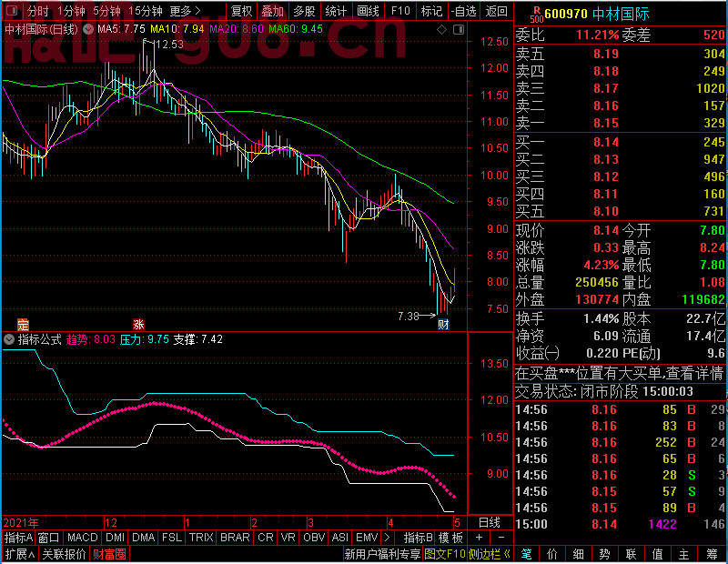Click the 600970 中材国际 stock title
This screenshot has height=564, width=728.
coord(597,14)
